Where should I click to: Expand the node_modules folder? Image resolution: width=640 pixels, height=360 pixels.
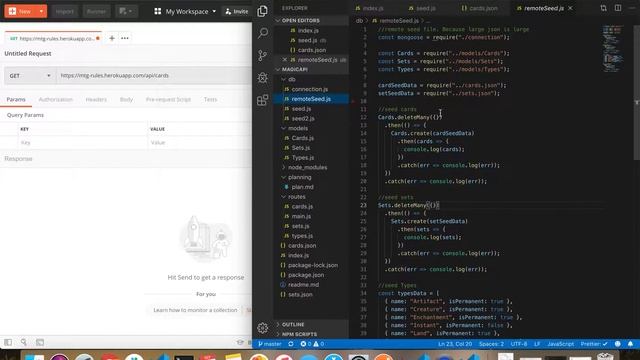point(284,167)
